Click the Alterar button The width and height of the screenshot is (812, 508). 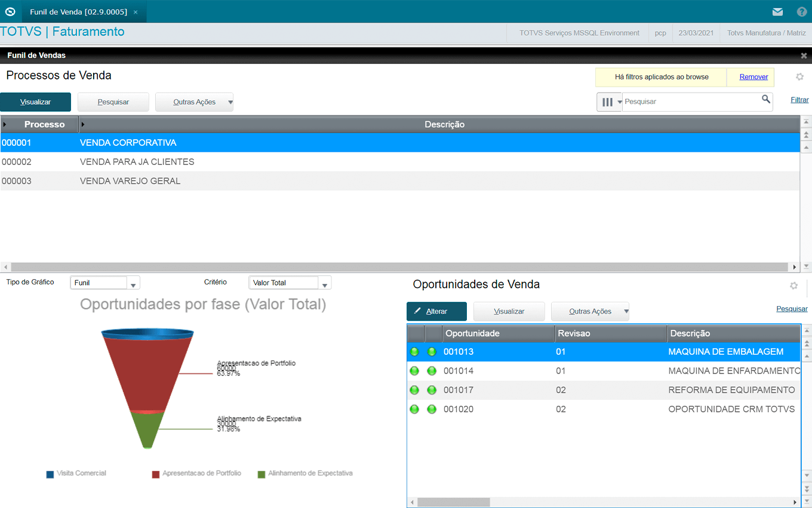[x=436, y=311]
